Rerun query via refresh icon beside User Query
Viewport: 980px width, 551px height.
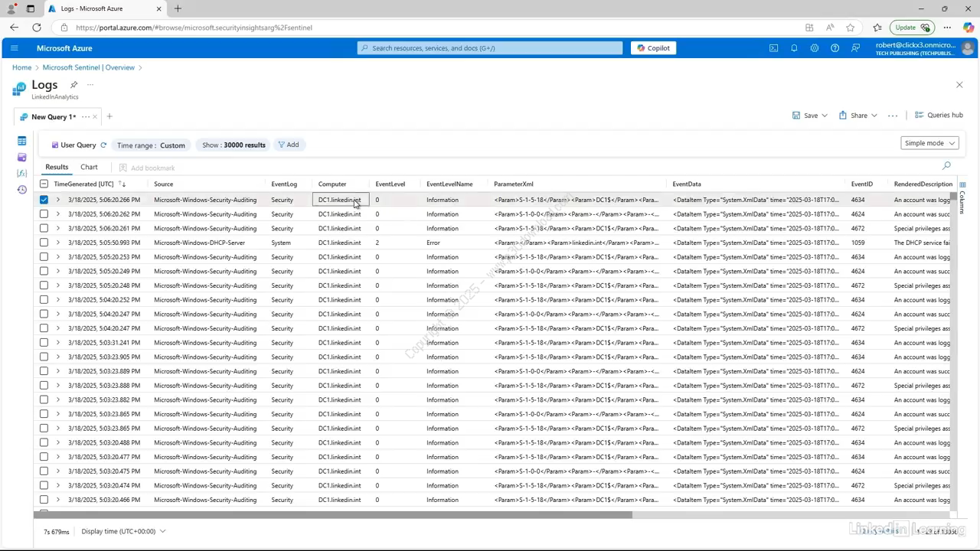click(103, 145)
